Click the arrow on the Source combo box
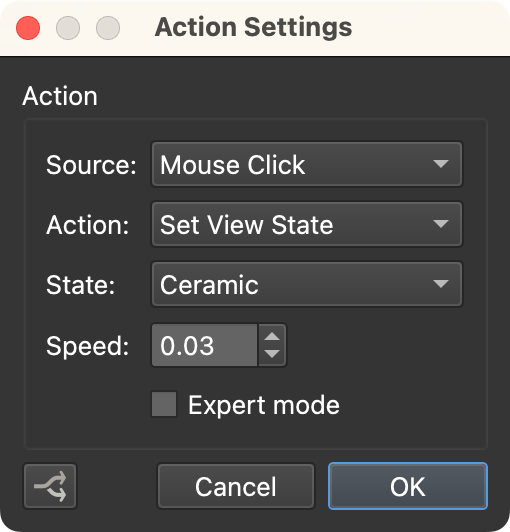Screen dimensions: 510x532 pyautogui.click(x=441, y=164)
